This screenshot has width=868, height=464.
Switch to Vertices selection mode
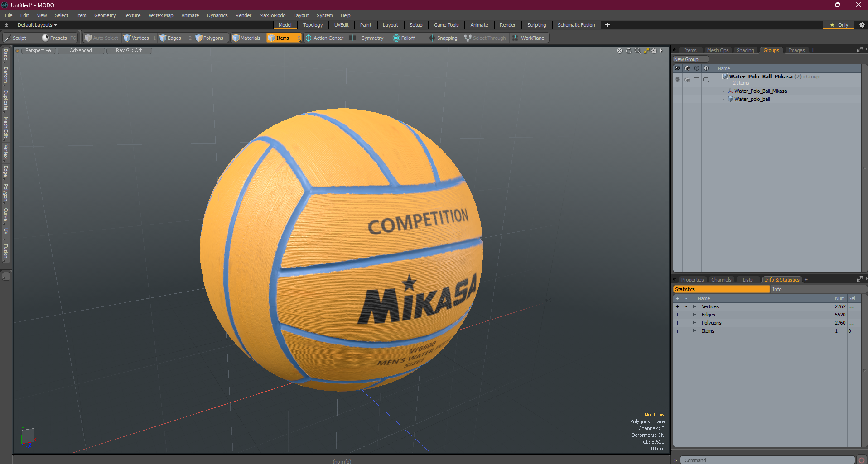pos(140,38)
